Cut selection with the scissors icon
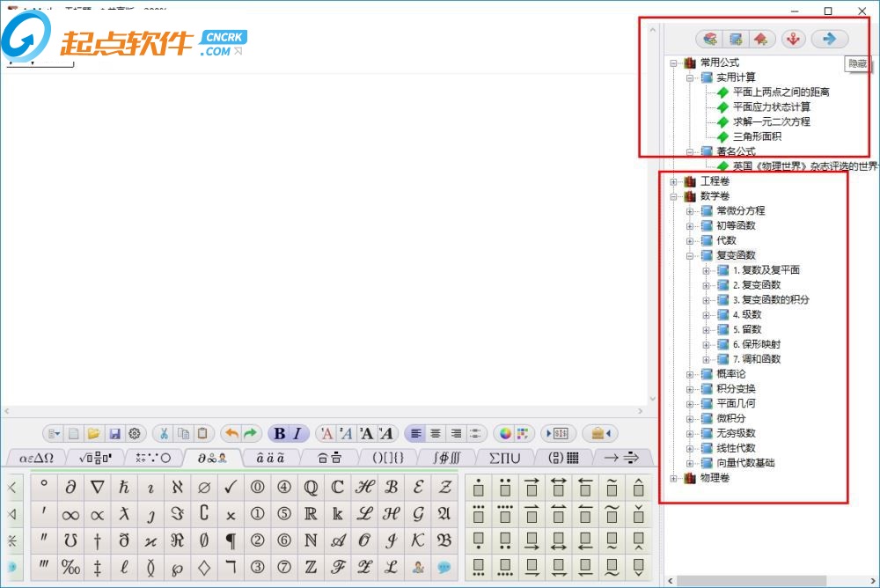880x588 pixels. (164, 434)
